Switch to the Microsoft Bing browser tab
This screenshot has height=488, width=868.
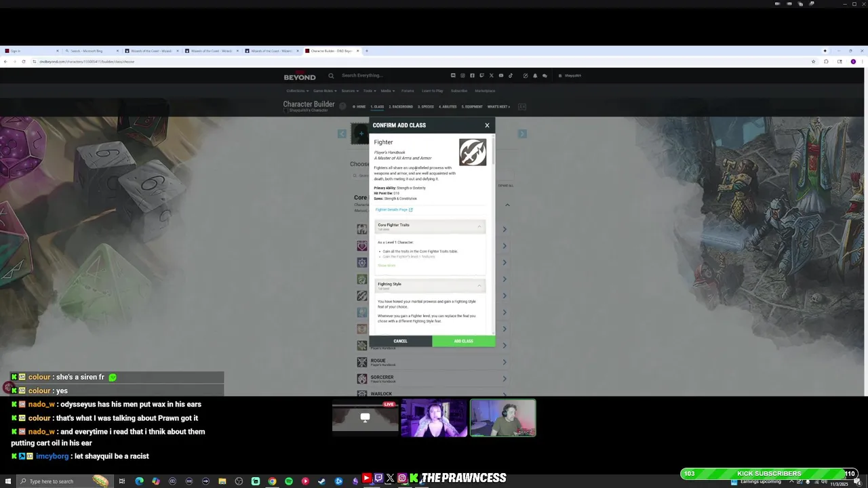click(92, 51)
